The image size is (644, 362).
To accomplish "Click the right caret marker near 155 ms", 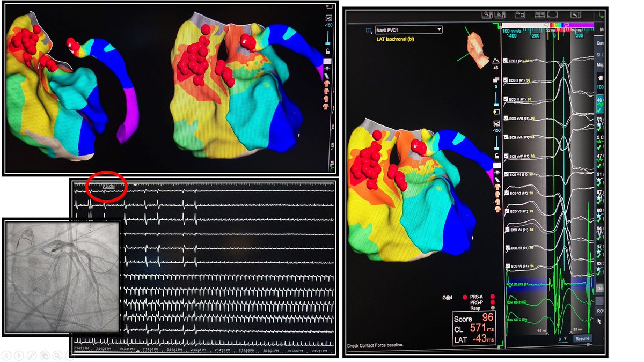I will tap(571, 334).
